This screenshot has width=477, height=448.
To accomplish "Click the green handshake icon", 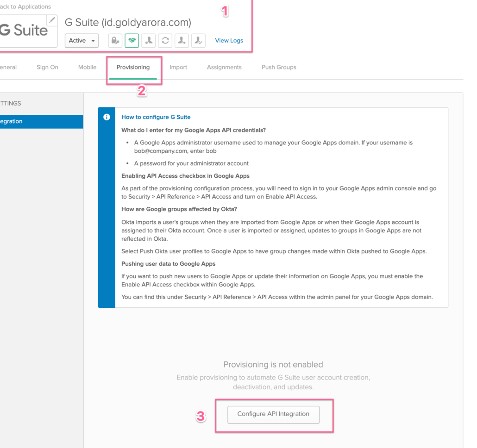I will coord(132,40).
